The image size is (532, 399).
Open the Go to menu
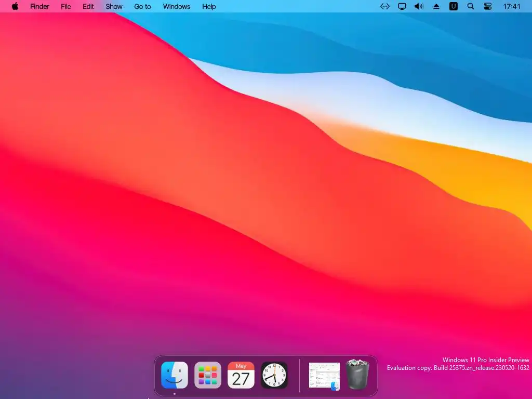(x=142, y=6)
